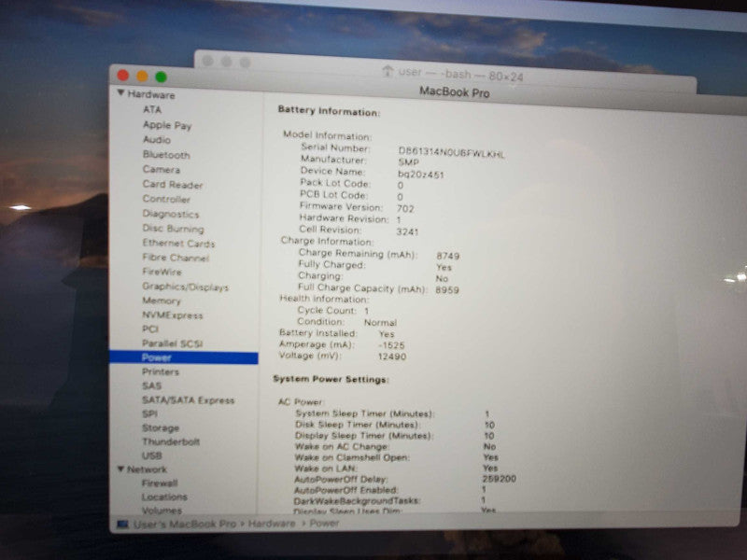Open the NVMExpress entry
This screenshot has height=560, width=747.
click(173, 315)
